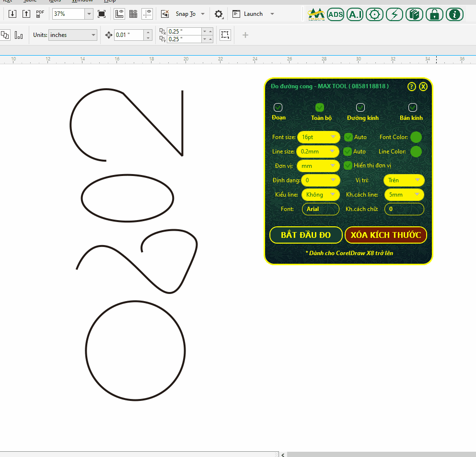
Task: Click the ADS plugin icon
Action: coord(336,14)
